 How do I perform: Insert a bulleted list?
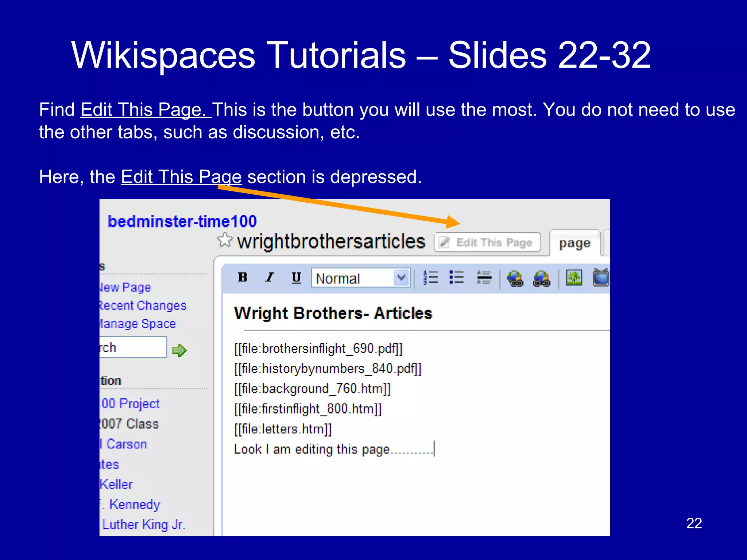click(x=457, y=278)
